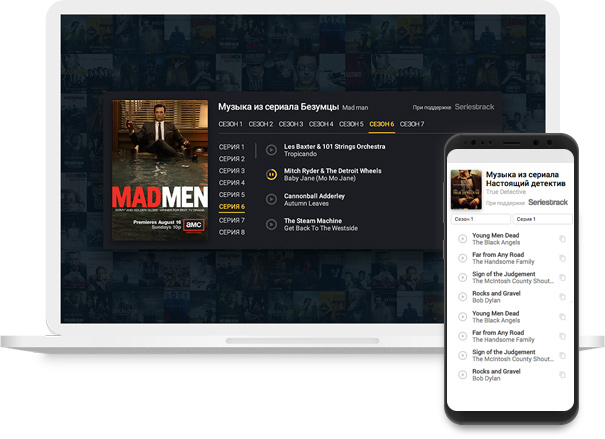Play the first Young Men Dead track on phone
Viewport: 605px width, 439px height.
click(462, 239)
